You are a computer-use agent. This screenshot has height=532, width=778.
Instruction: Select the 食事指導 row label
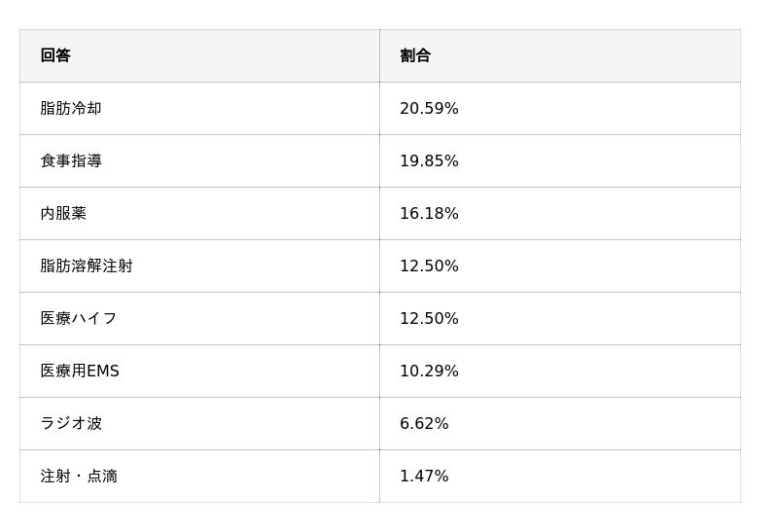pos(71,160)
